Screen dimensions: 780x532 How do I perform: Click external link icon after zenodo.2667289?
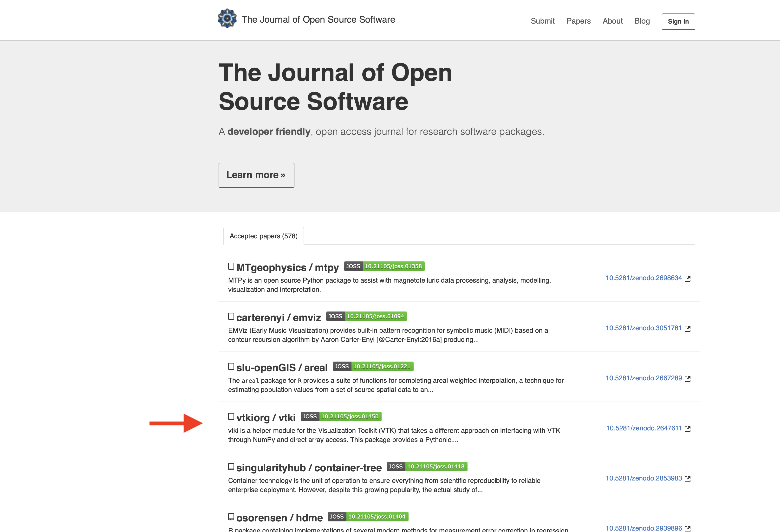coord(687,379)
